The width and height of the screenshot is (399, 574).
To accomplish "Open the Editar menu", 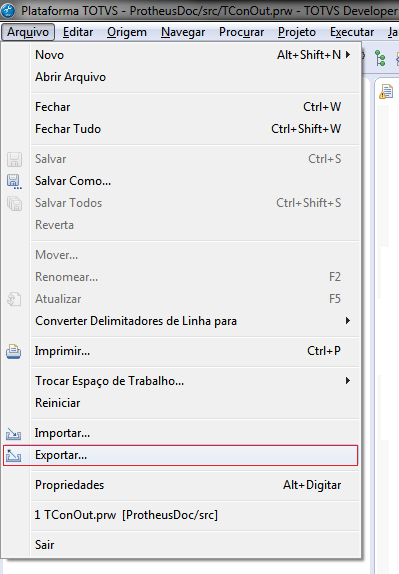I will tap(78, 32).
